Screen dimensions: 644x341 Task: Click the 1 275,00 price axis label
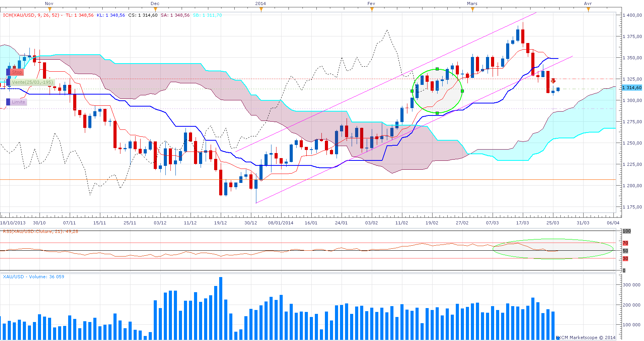(632, 122)
